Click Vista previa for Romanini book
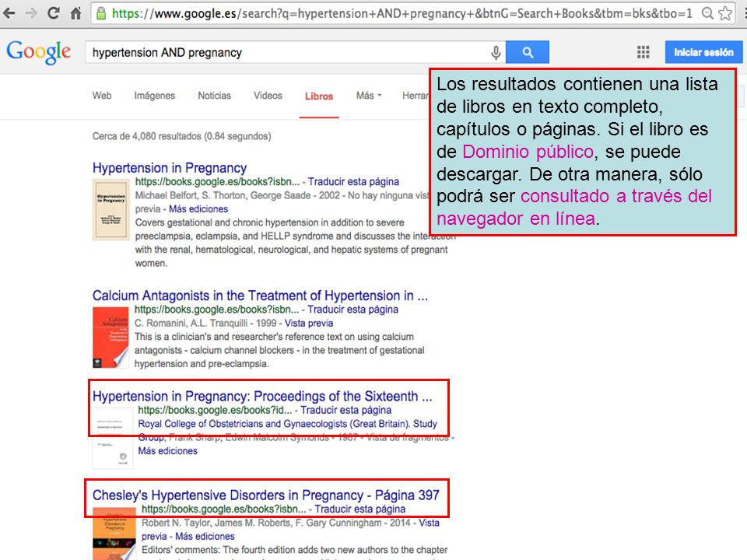Viewport: 747px width, 560px height. pyautogui.click(x=309, y=324)
